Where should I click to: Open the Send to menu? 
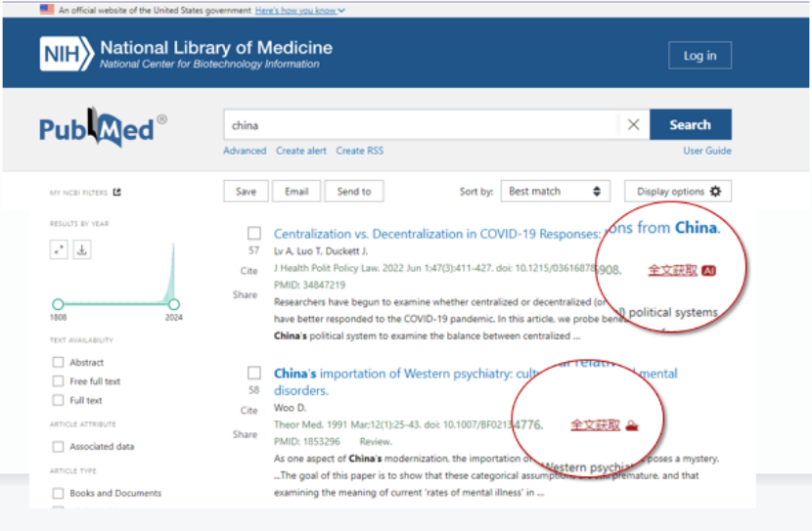tap(353, 192)
